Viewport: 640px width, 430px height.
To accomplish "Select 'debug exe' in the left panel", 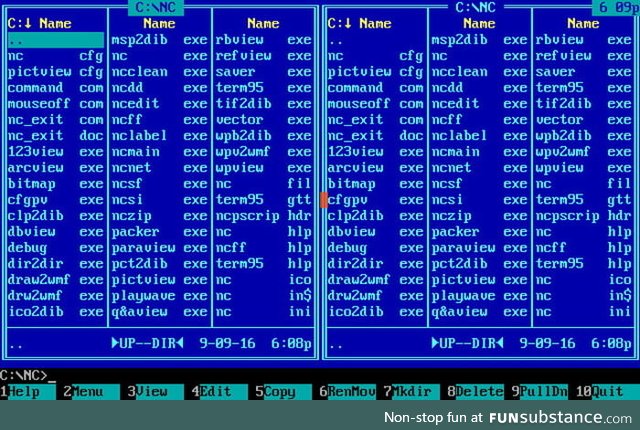I will [56, 248].
